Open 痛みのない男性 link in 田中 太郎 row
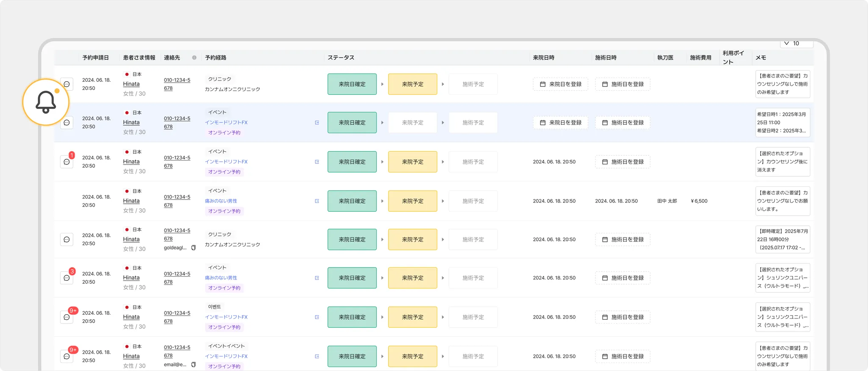Image resolution: width=868 pixels, height=371 pixels. [x=221, y=201]
